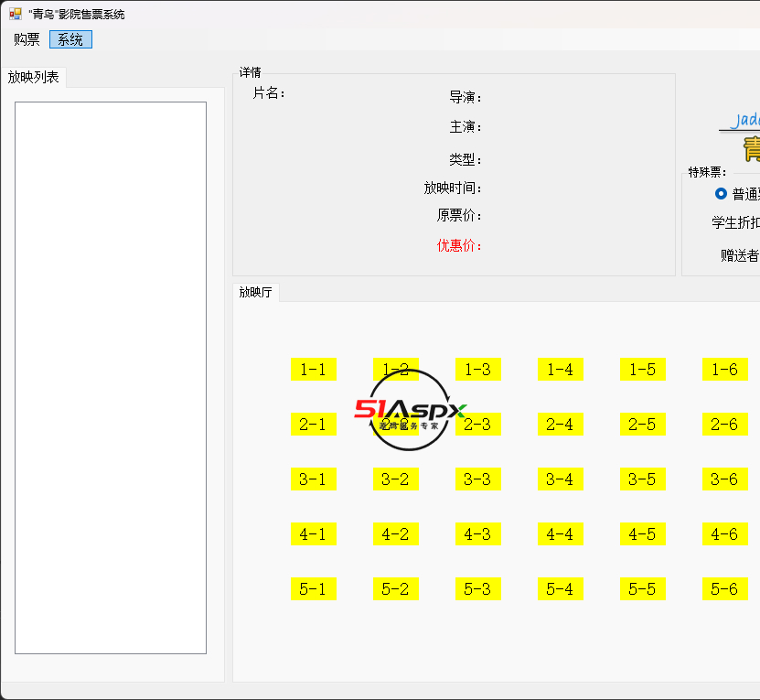Click the 原票价 label
This screenshot has width=760, height=700.
459,215
